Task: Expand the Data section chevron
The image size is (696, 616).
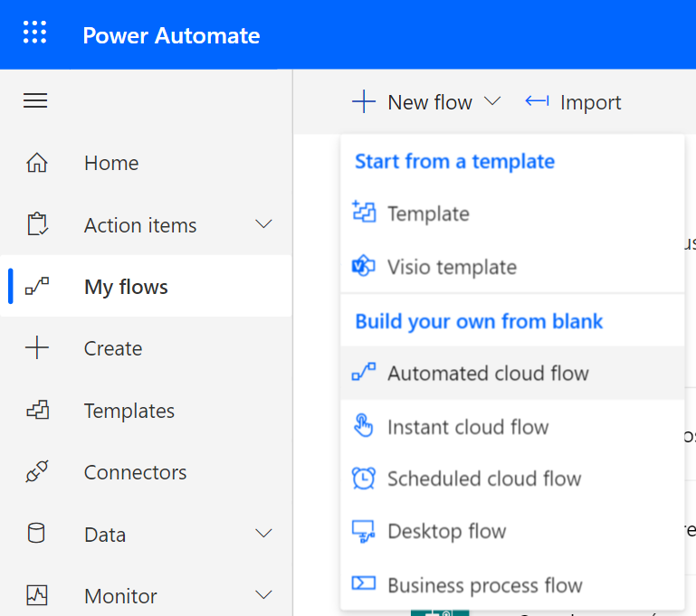Action: [x=263, y=534]
